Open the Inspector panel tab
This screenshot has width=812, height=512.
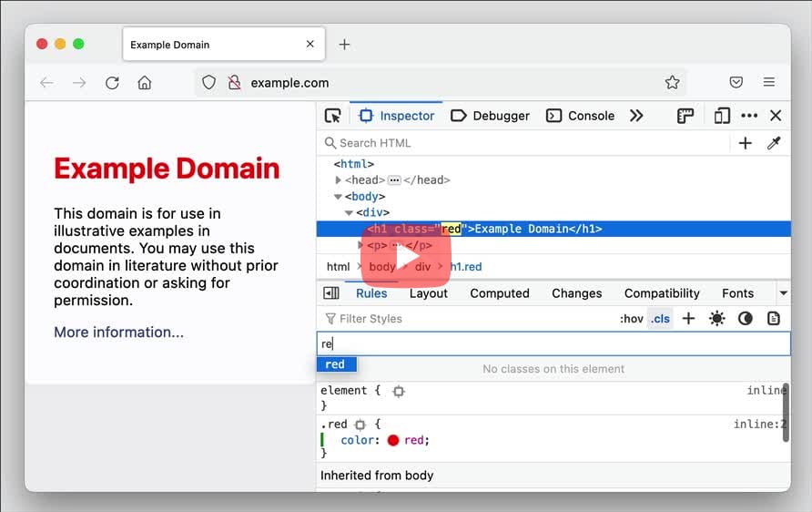[x=397, y=116]
